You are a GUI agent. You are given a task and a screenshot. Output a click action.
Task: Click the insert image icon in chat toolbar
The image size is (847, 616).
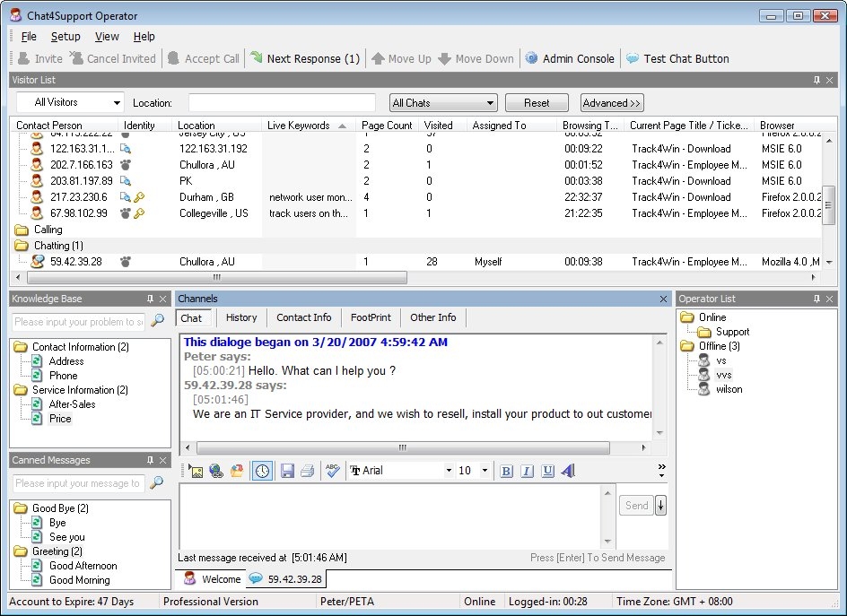pos(196,471)
